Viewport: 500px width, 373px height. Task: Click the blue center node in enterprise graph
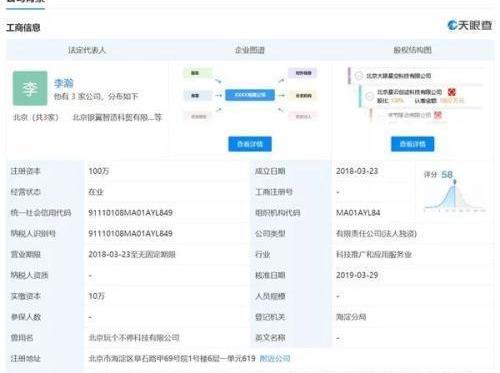click(x=250, y=95)
